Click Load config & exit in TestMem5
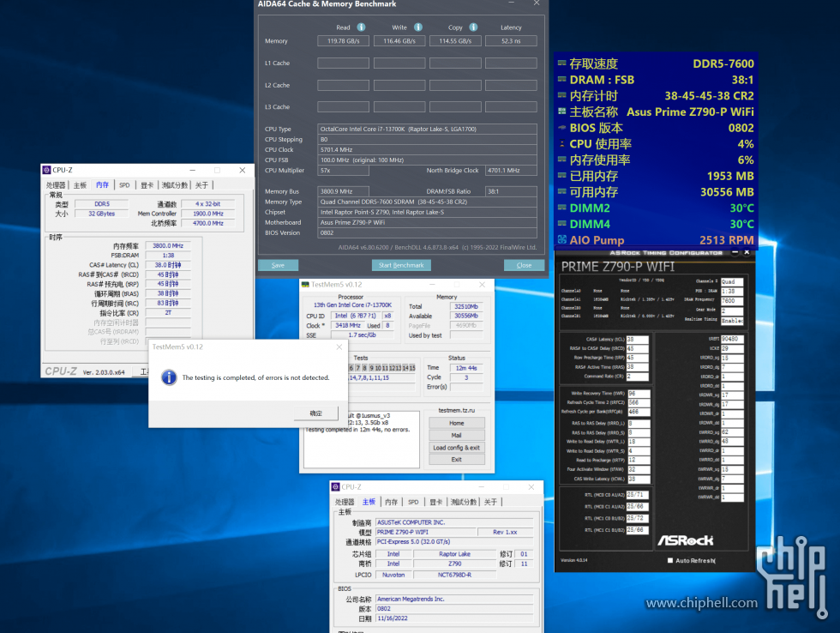Viewport: 840px width, 633px height. point(456,448)
